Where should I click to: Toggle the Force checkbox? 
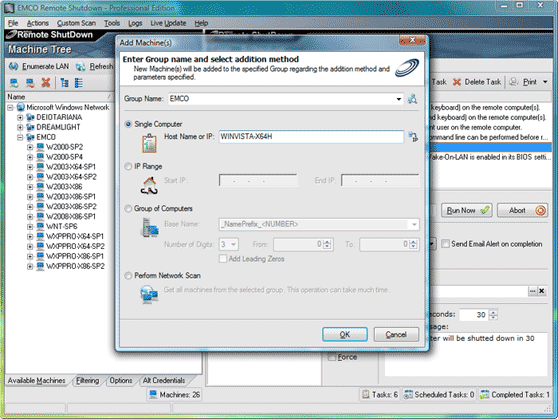[x=332, y=357]
